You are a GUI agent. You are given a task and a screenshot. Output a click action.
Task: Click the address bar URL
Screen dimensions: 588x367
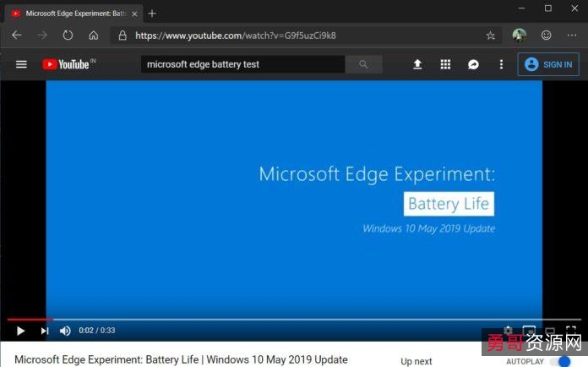click(236, 36)
